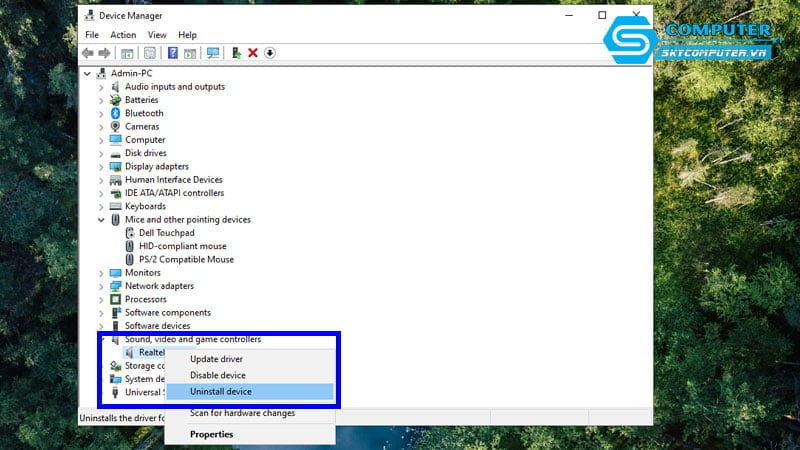Screen dimensions: 800x450
Task: Collapse the Admin-PC root node
Action: click(x=87, y=74)
